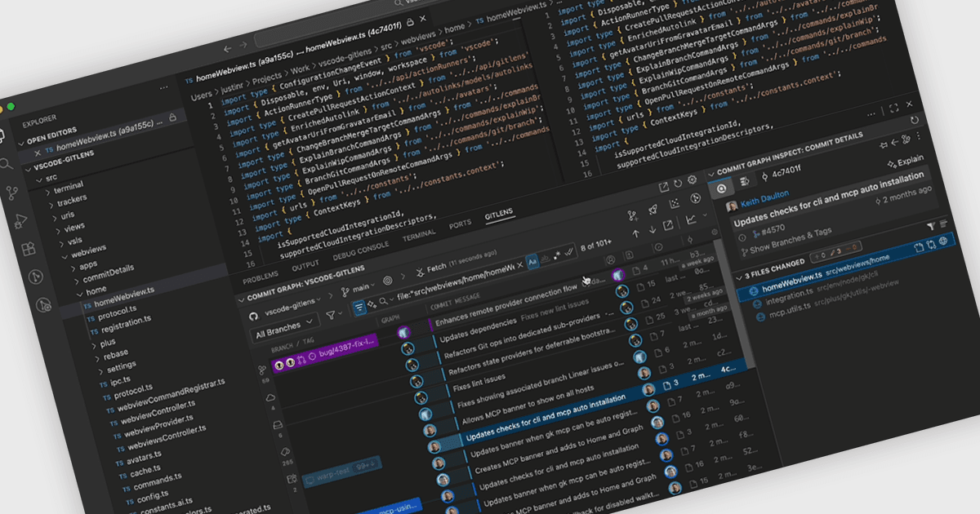Click the target icon beside the main branch
This screenshot has width=980, height=514.
coord(388,280)
